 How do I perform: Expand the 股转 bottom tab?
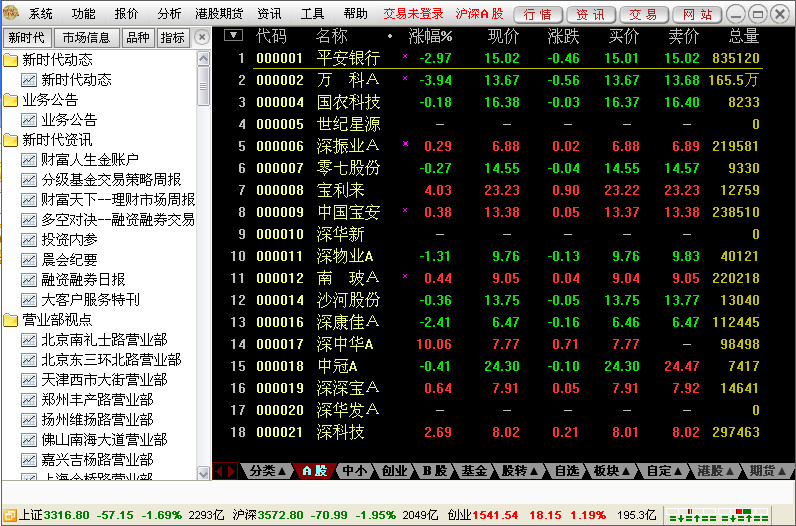pyautogui.click(x=520, y=471)
